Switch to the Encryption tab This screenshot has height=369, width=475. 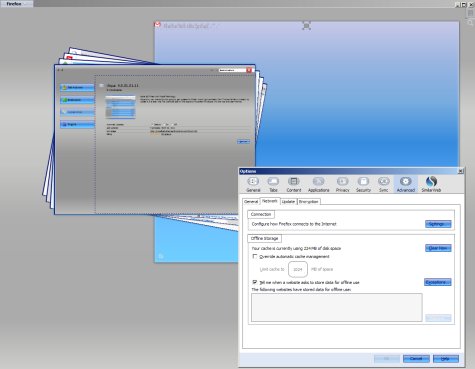click(x=309, y=202)
